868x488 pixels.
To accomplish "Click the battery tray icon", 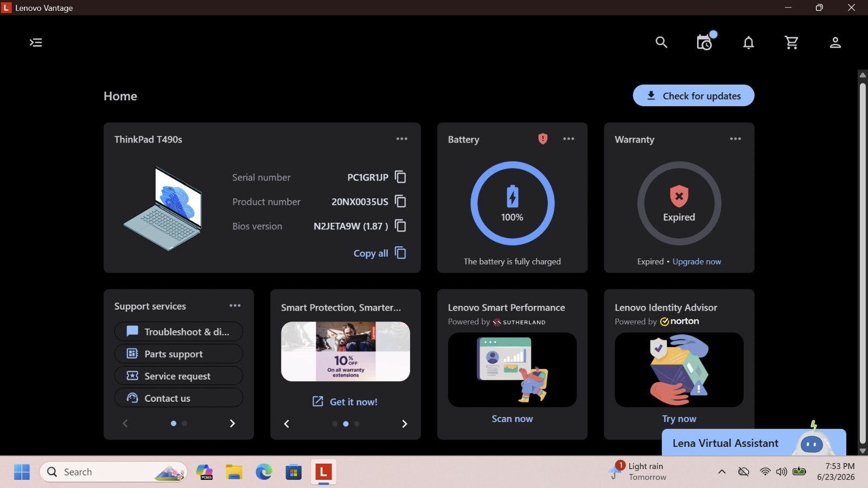I will click(x=799, y=472).
